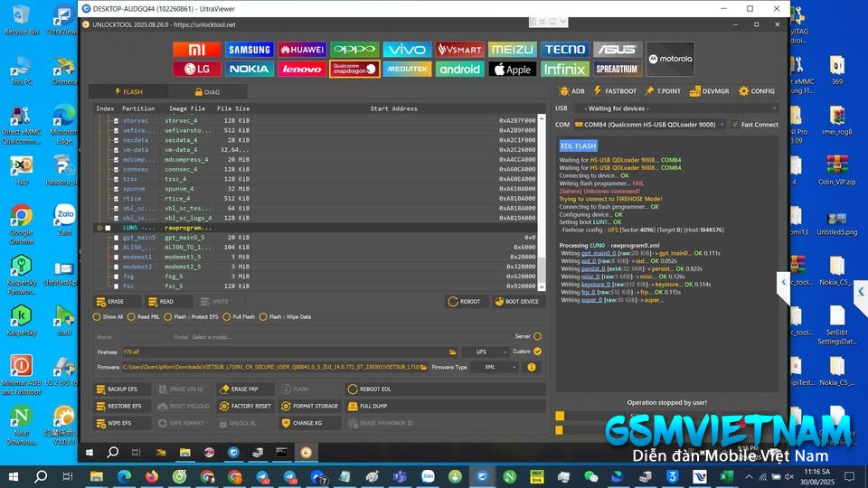The image size is (868, 488).
Task: Open the CONFIG settings gear
Action: point(757,91)
